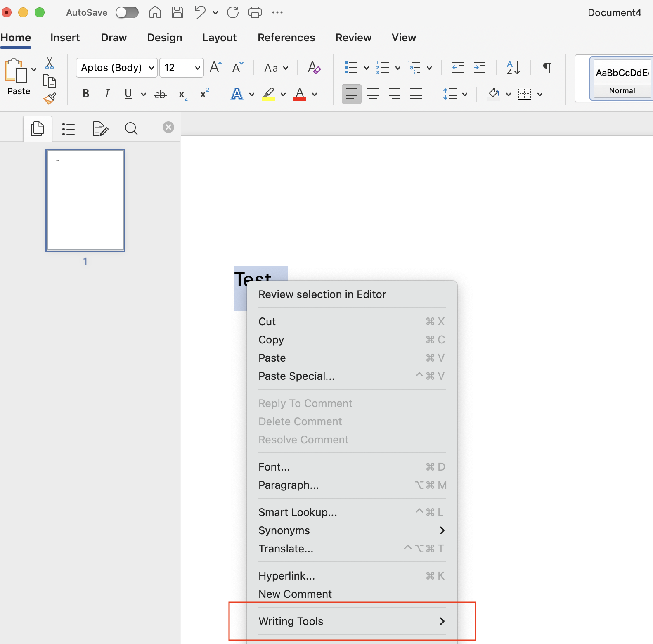Increase paragraph indent
Image resolution: width=653 pixels, height=644 pixels.
click(480, 67)
